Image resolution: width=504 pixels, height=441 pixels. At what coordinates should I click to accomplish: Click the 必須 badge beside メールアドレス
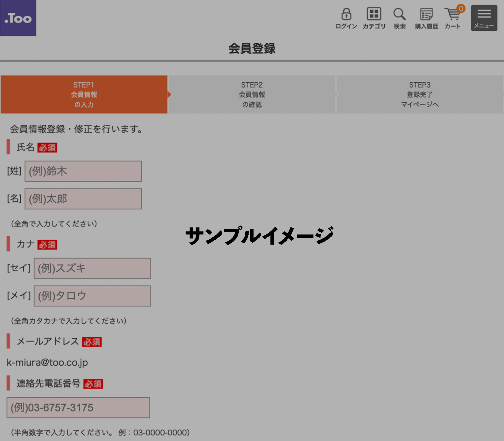[x=93, y=342]
